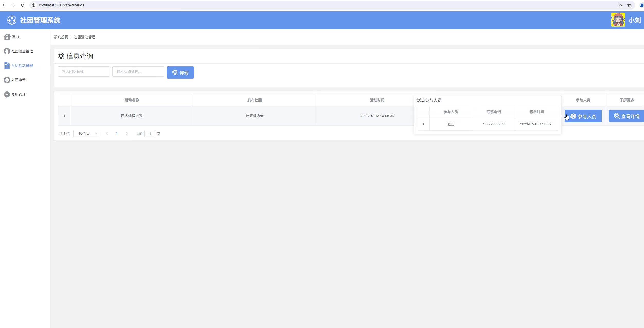
Task: Click the 查看详情 button
Action: (627, 116)
